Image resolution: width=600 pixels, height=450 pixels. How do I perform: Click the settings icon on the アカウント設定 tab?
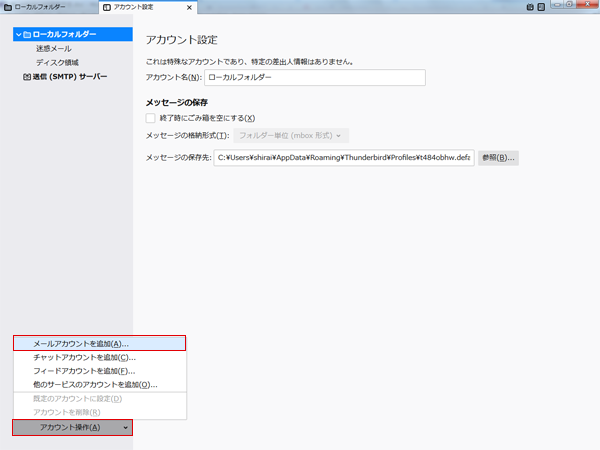107,8
